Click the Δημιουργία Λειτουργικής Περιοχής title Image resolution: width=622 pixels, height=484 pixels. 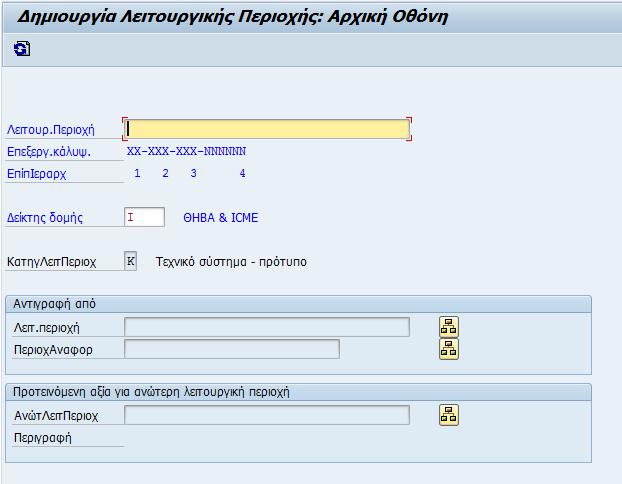click(x=232, y=17)
